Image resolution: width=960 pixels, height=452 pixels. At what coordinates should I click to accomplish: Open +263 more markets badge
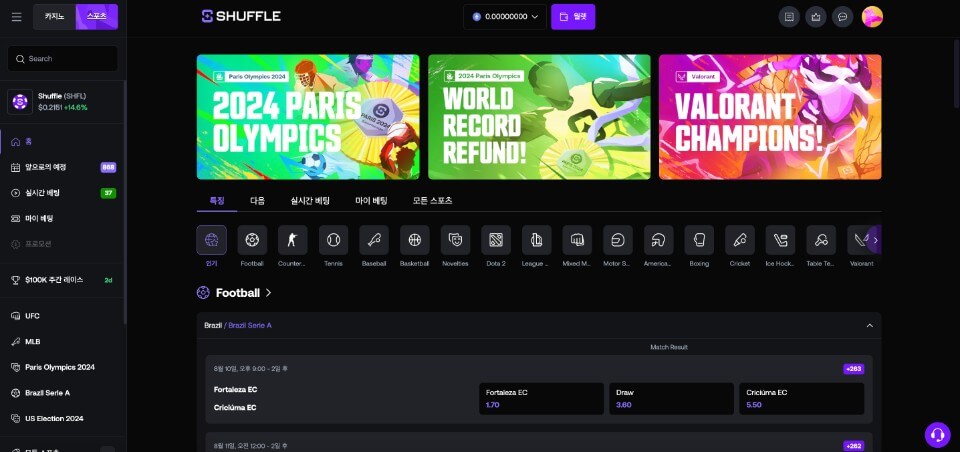pos(853,369)
